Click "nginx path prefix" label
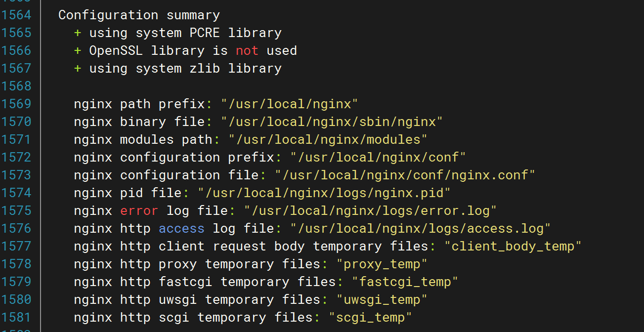 [x=139, y=104]
